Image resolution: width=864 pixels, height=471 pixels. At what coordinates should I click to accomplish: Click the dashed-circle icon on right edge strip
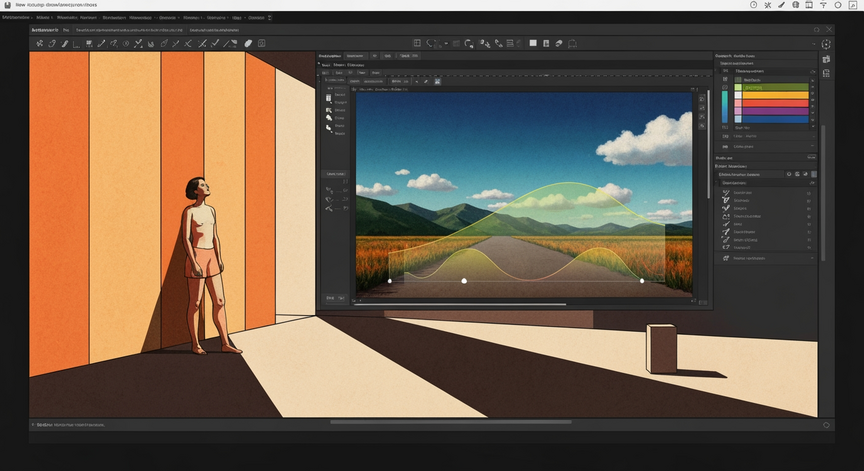[x=826, y=44]
